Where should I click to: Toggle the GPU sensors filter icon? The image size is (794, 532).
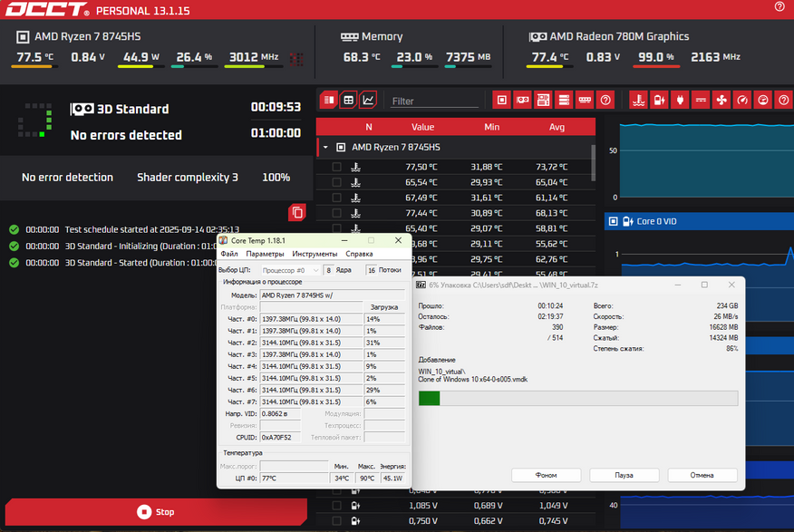click(523, 100)
